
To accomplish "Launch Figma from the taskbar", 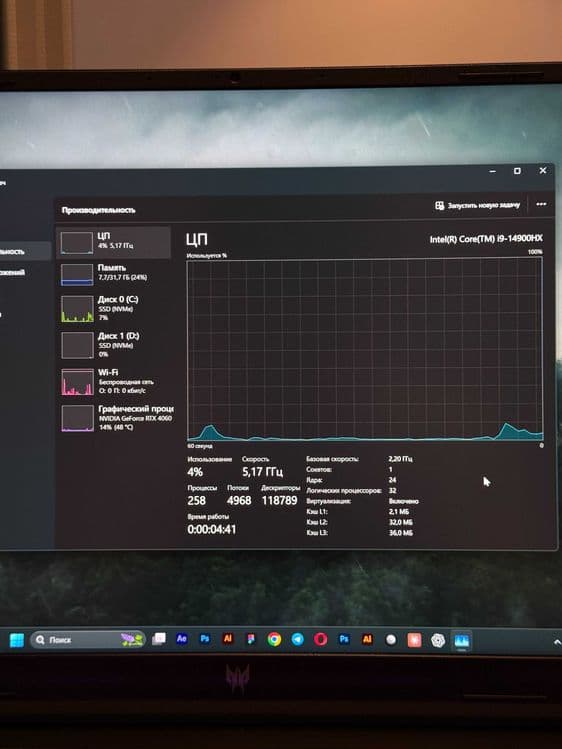I will 251,640.
